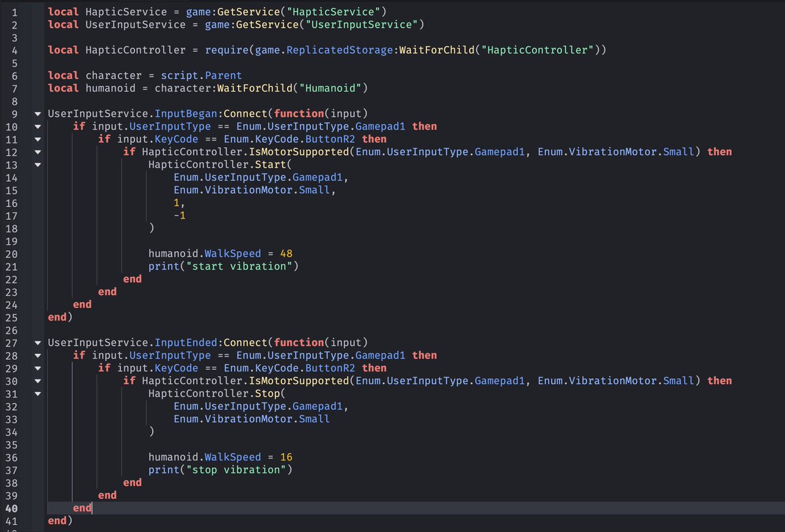Click line number 35 in the gutter
The height and width of the screenshot is (532, 785).
[x=13, y=444]
